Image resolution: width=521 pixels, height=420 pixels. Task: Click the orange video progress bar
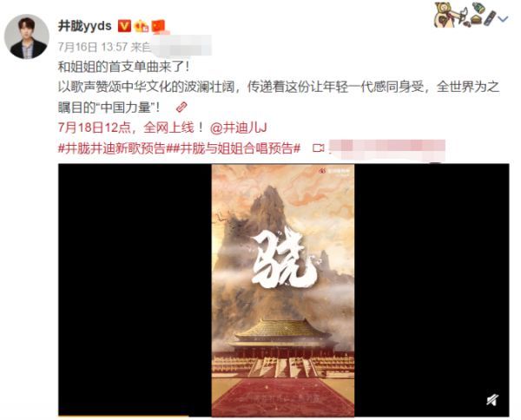(123, 416)
